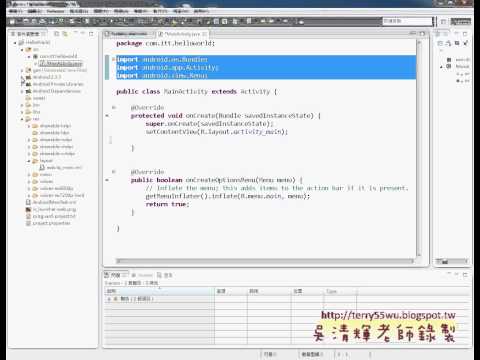
Task: Collapse the HelloWorld project node
Action: pos(15,43)
